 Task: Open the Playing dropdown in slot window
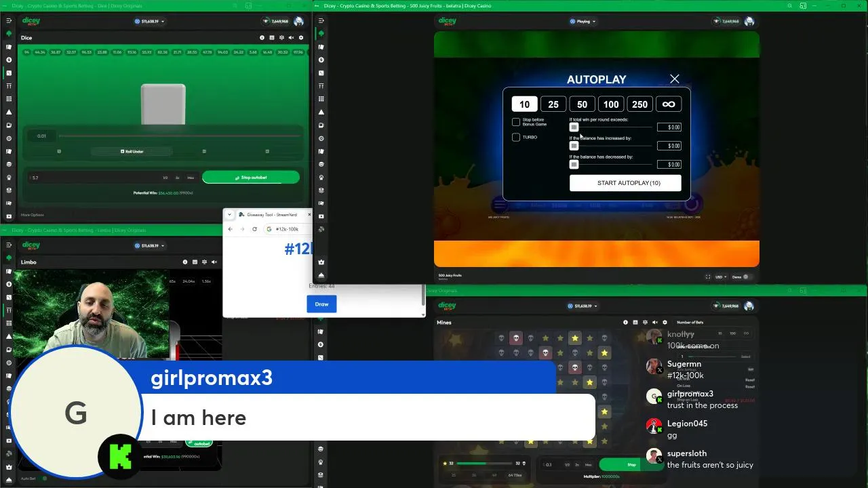pos(583,22)
